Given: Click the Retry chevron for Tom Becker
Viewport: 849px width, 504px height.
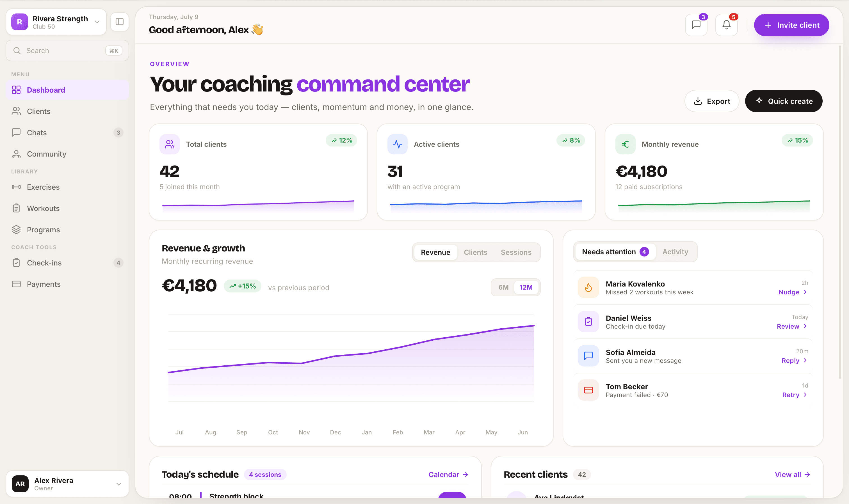Looking at the screenshot, I should pyautogui.click(x=805, y=395).
